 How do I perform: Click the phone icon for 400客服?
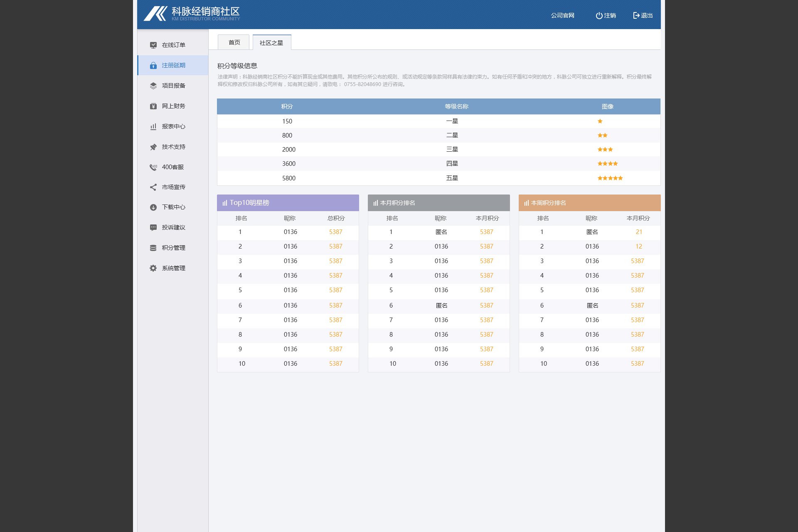[x=153, y=167]
